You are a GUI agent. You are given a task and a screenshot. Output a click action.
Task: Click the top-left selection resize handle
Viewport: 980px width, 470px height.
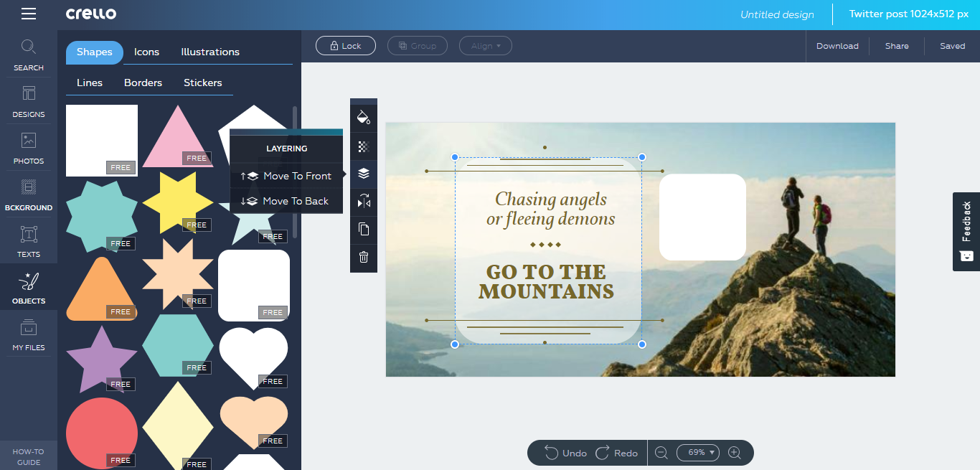454,157
